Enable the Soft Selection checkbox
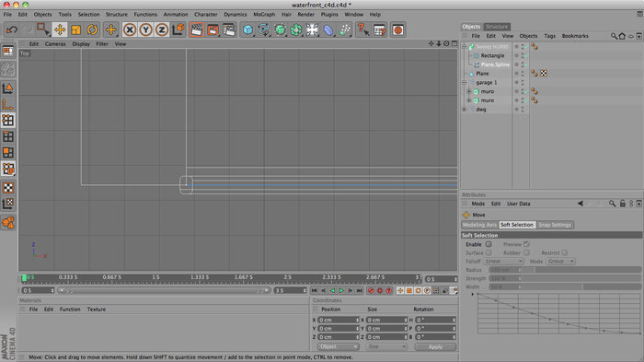 (489, 244)
